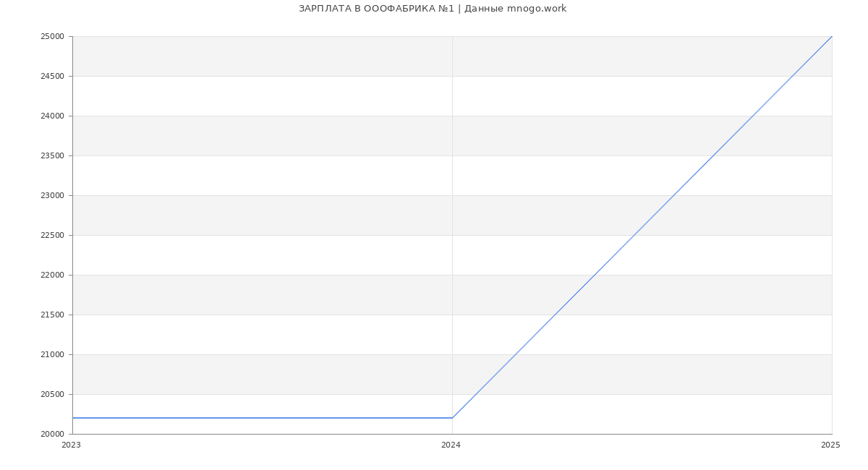Select the 23000 y-axis label
Image resolution: width=868 pixels, height=470 pixels.
coord(53,196)
